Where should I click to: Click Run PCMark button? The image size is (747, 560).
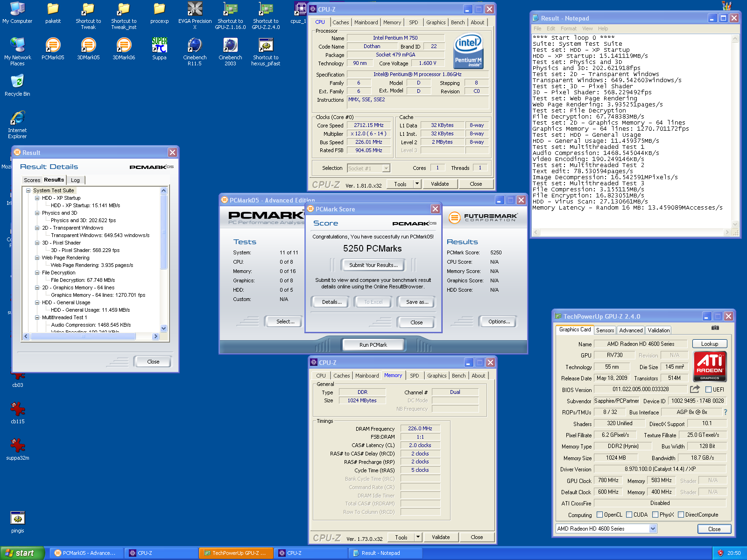(373, 345)
